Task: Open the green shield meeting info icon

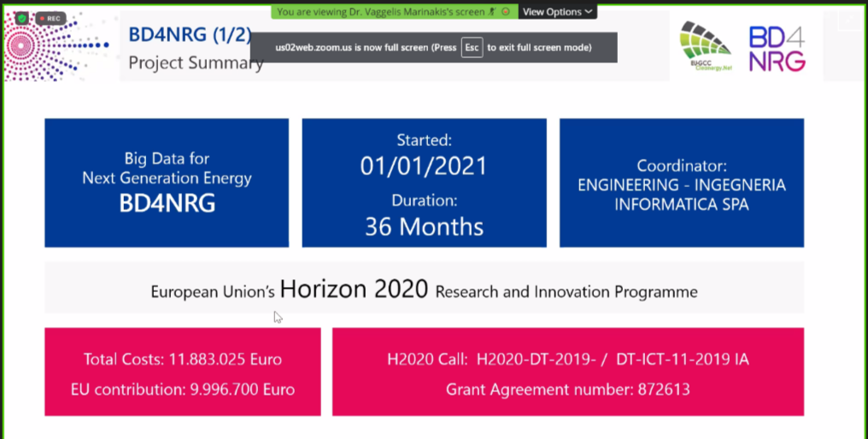Action: pyautogui.click(x=21, y=19)
